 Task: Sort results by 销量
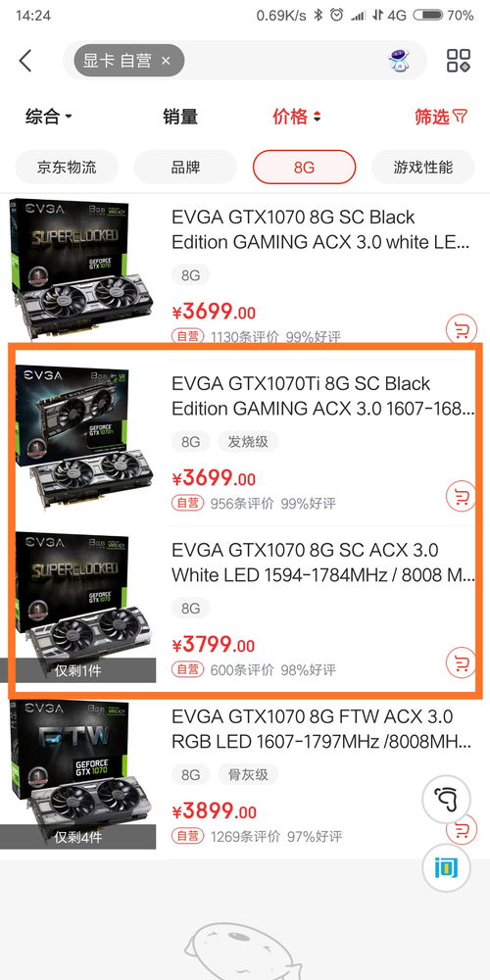tap(180, 117)
